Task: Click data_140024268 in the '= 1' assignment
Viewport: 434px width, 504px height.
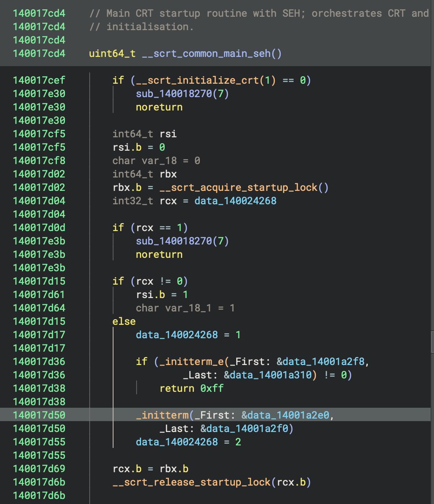Action: (177, 334)
